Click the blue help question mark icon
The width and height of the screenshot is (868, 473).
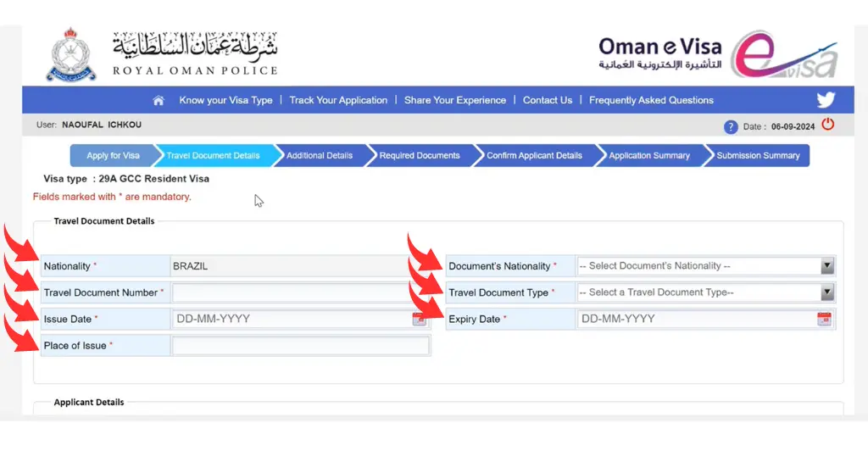click(x=730, y=127)
